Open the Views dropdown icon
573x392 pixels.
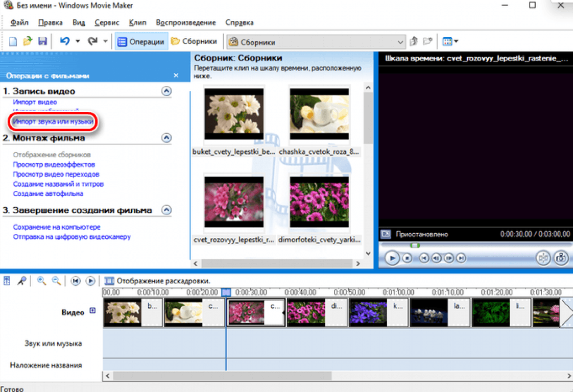(x=450, y=41)
